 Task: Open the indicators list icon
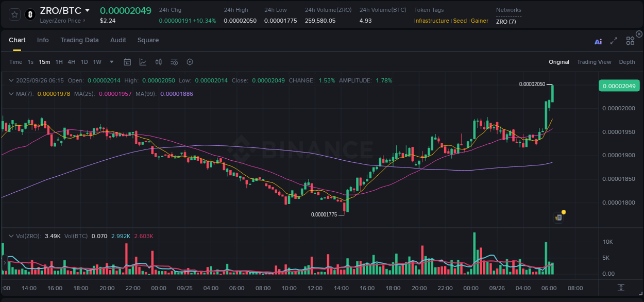[174, 62]
